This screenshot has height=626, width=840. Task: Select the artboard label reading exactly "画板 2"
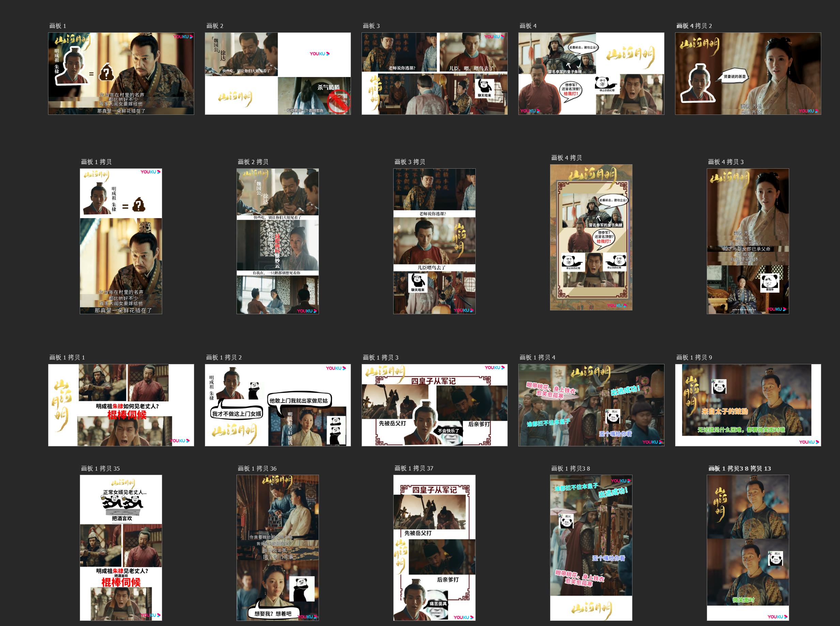click(214, 26)
